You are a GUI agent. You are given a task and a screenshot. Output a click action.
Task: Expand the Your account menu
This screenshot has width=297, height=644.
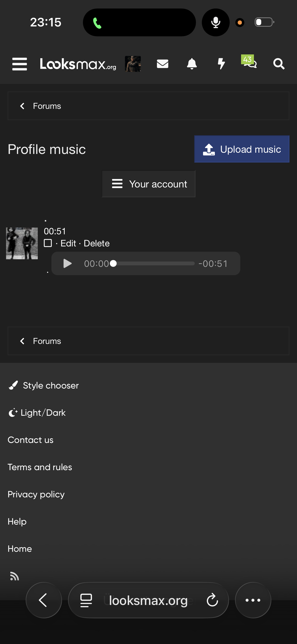pyautogui.click(x=149, y=184)
